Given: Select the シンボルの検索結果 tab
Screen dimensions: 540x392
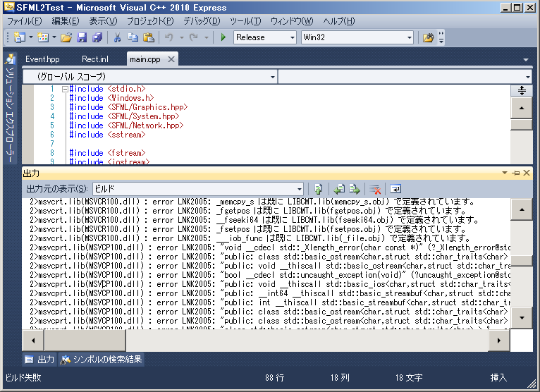Looking at the screenshot, I should [x=102, y=360].
